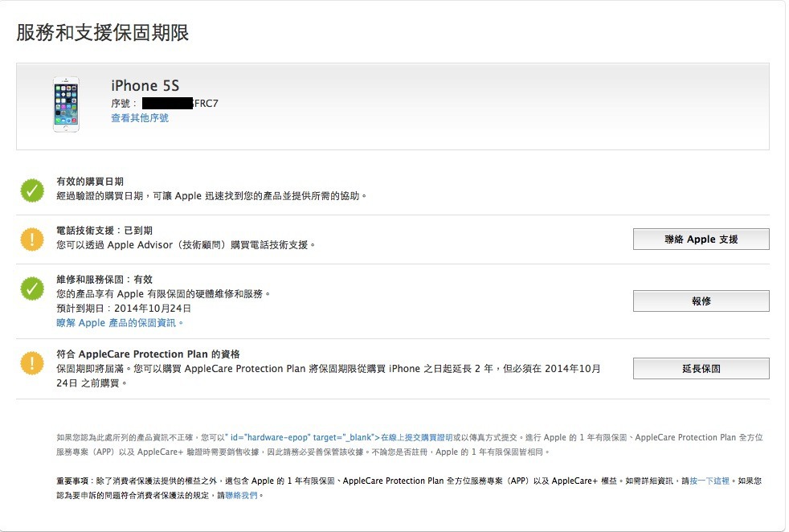Click the 您的產品享有 Apple 有限保固 description line
This screenshot has height=532, width=789.
pyautogui.click(x=163, y=293)
